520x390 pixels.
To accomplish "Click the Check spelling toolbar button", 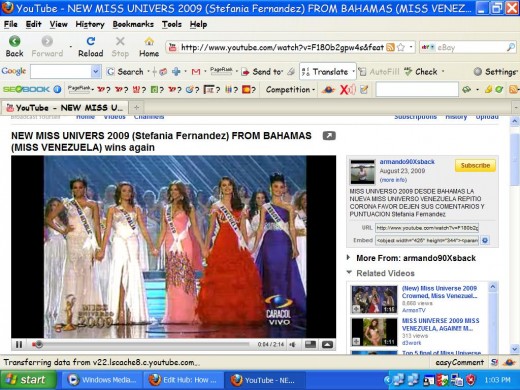I will [421, 72].
